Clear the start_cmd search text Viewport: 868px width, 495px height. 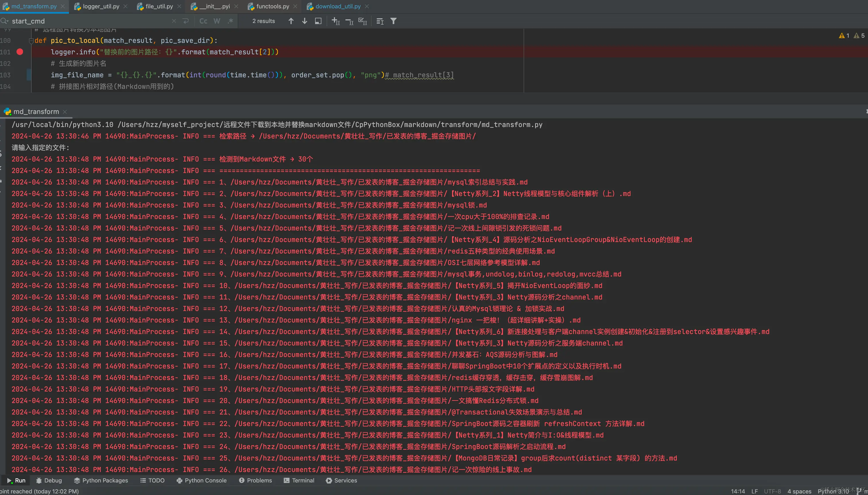tap(174, 21)
